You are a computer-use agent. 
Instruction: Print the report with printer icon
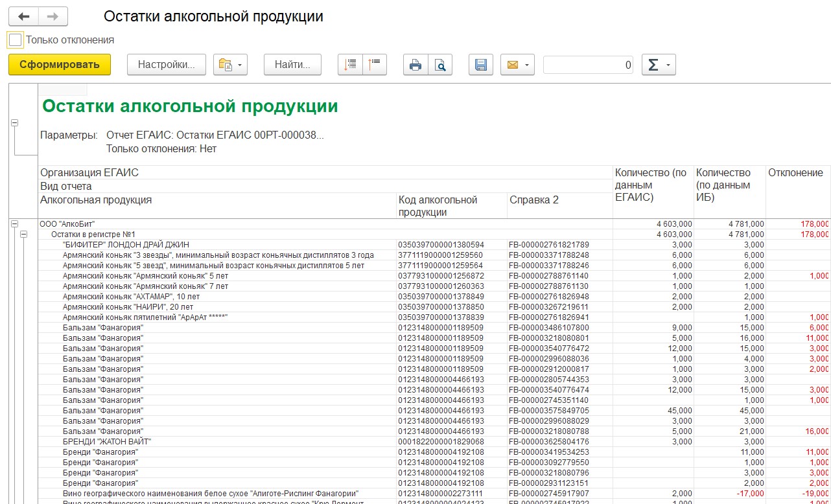click(x=415, y=65)
